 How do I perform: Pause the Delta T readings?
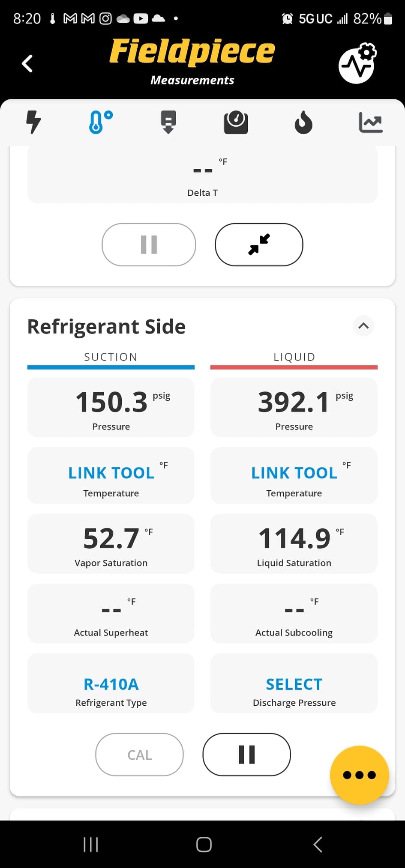[149, 245]
